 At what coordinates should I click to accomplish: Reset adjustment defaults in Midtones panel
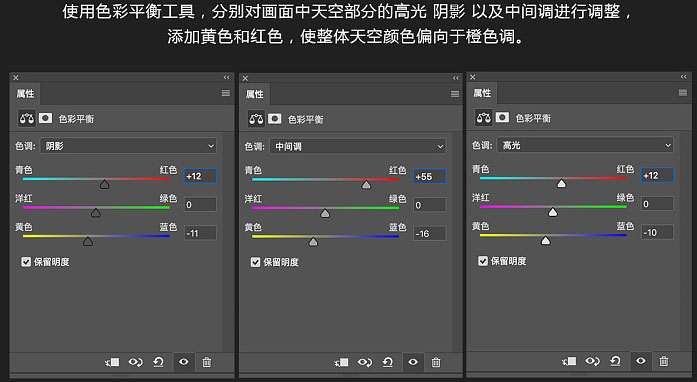(x=388, y=363)
